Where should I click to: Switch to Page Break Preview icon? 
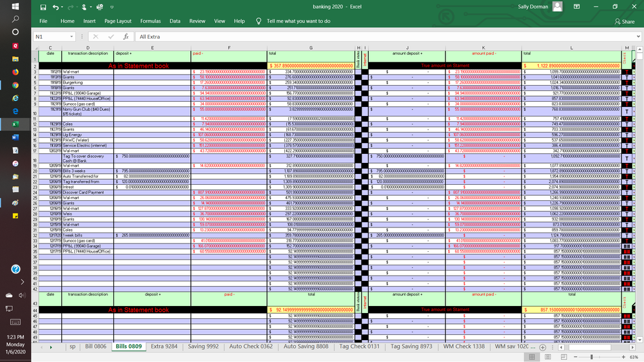563,357
